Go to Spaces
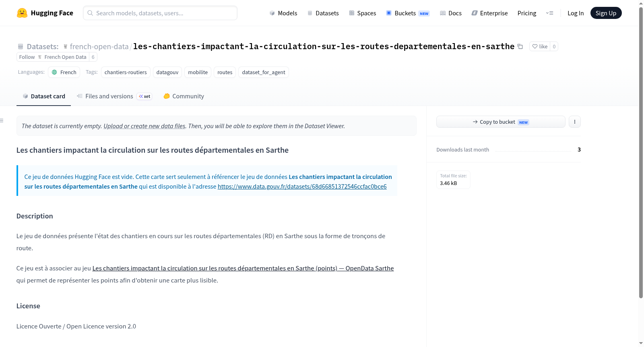The height and width of the screenshot is (347, 644). point(362,13)
